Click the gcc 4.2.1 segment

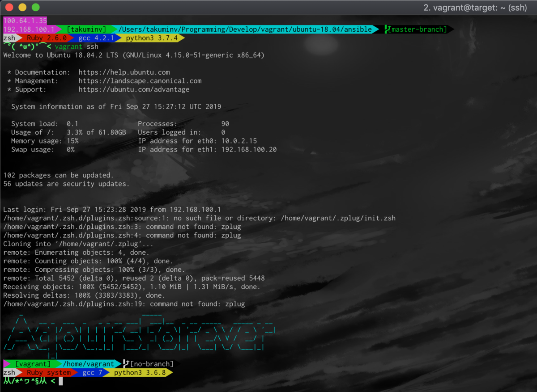96,38
